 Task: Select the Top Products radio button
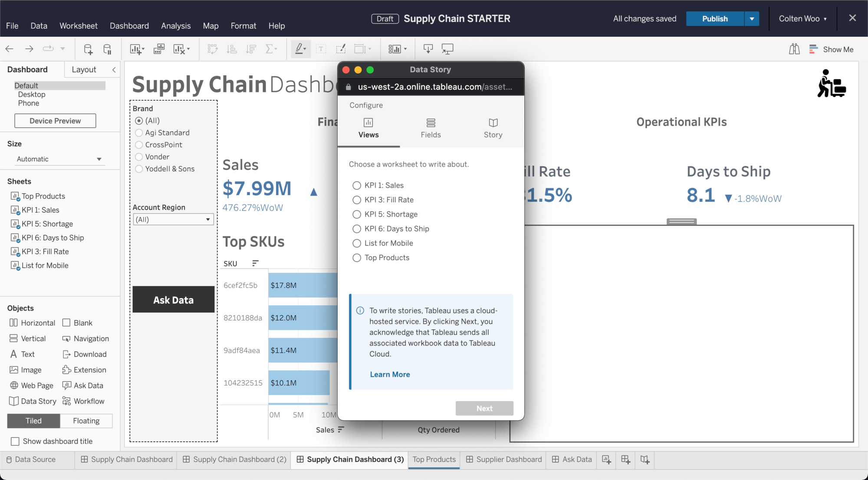click(x=355, y=257)
